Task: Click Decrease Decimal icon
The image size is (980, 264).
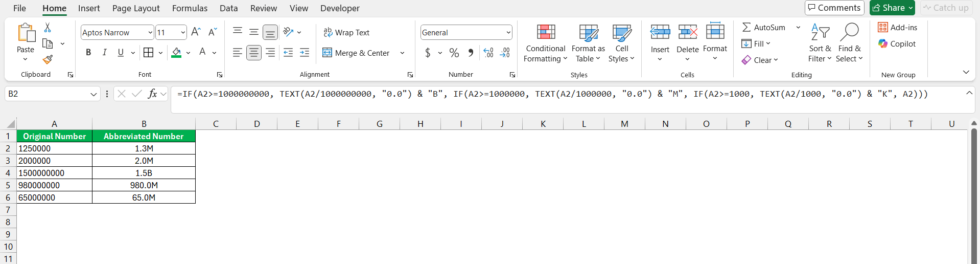Action: point(505,53)
